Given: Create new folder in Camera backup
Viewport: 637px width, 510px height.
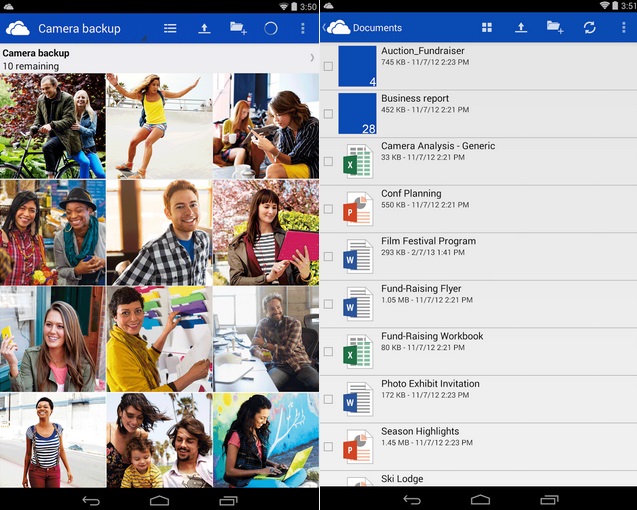Looking at the screenshot, I should (x=238, y=28).
